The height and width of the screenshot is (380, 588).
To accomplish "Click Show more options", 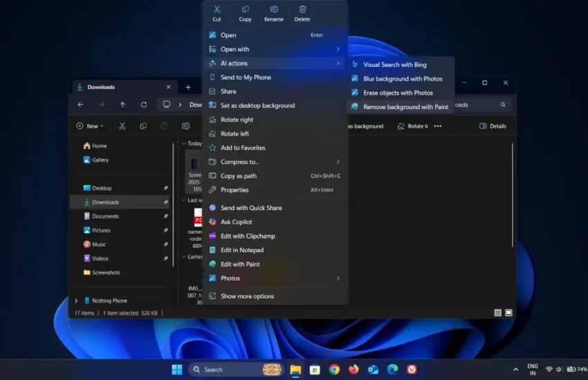I will point(275,296).
